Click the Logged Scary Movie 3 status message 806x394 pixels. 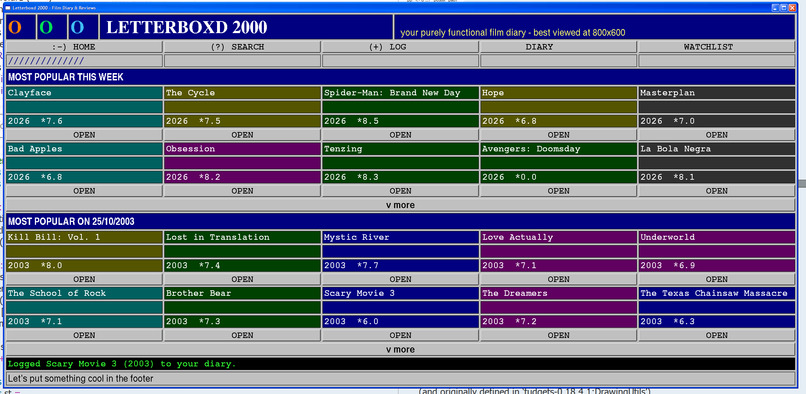tap(122, 364)
